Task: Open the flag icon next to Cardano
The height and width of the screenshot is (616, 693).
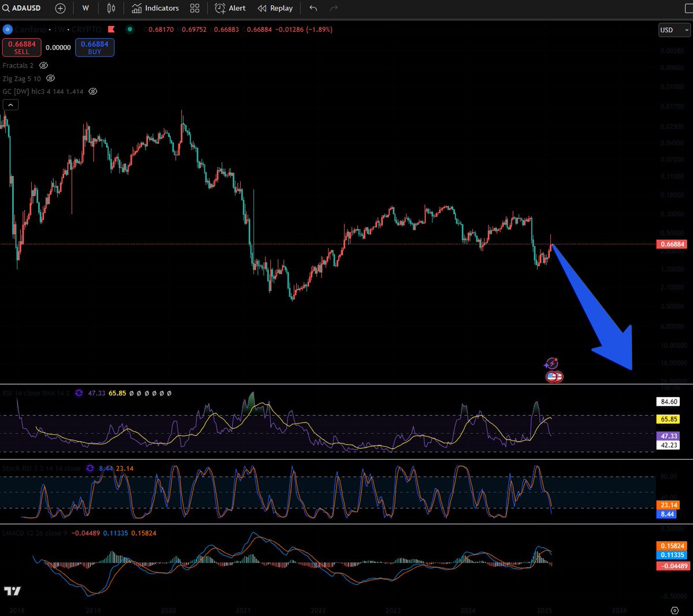Action: 111,29
